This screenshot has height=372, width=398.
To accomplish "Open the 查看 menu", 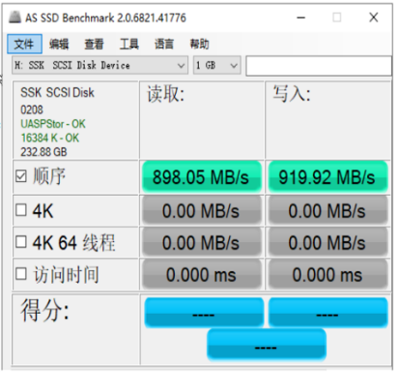I will 94,44.
